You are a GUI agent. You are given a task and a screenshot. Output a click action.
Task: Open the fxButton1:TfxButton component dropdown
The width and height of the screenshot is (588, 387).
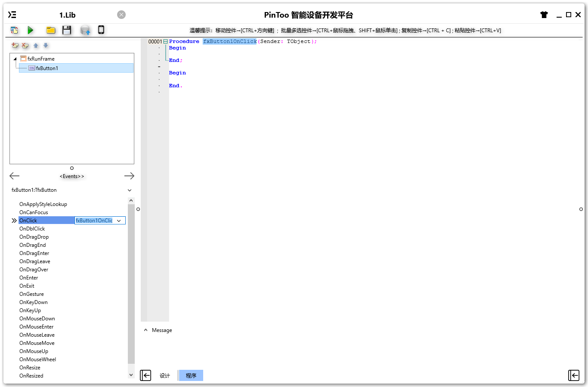tap(130, 190)
